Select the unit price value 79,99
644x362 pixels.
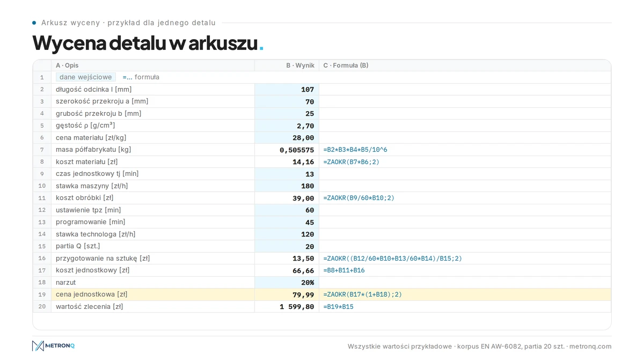(287, 294)
